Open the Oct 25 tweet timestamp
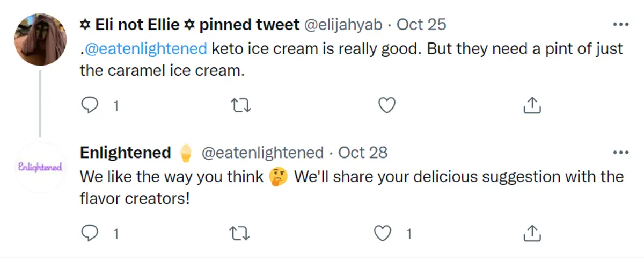644x259 pixels. 421,25
